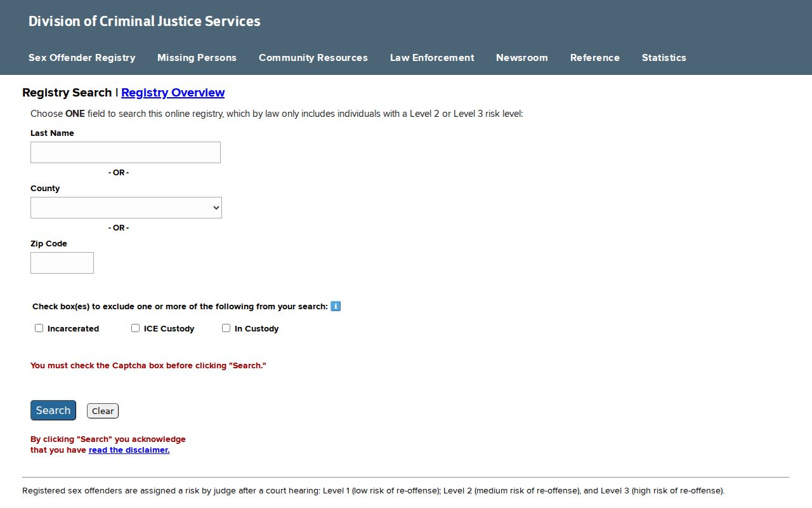Click the Division of Criminal Justice Services title
The width and height of the screenshot is (812, 508).
tap(145, 21)
